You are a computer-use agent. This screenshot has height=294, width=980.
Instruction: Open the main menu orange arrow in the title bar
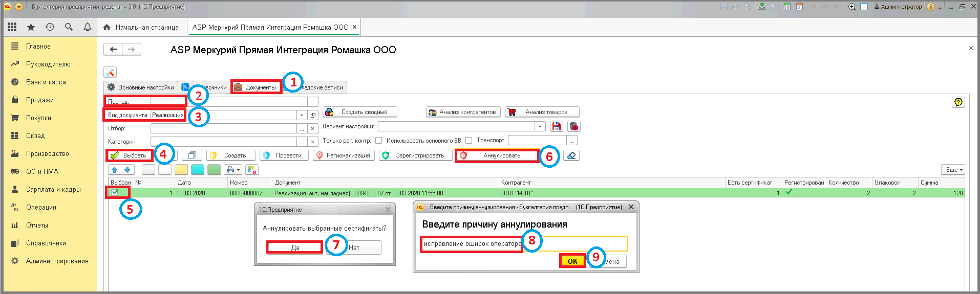pyautogui.click(x=19, y=7)
